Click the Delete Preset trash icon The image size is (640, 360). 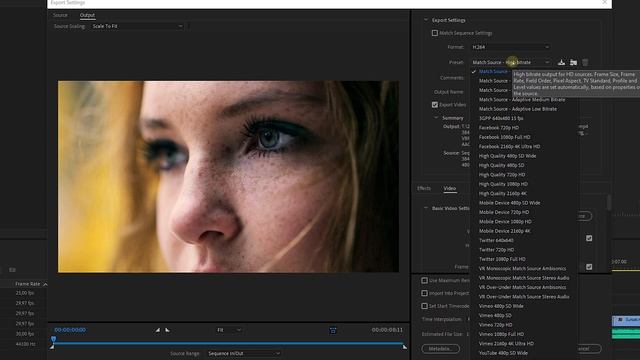click(585, 62)
